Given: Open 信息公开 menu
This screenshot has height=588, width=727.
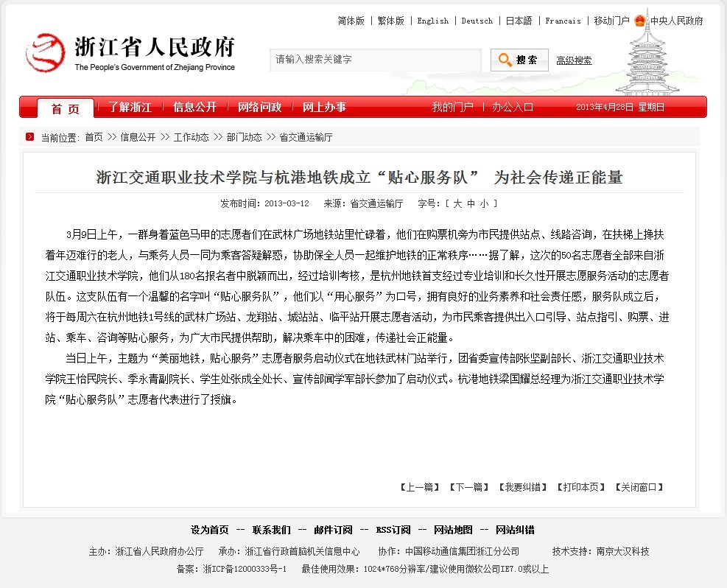Looking at the screenshot, I should [194, 107].
